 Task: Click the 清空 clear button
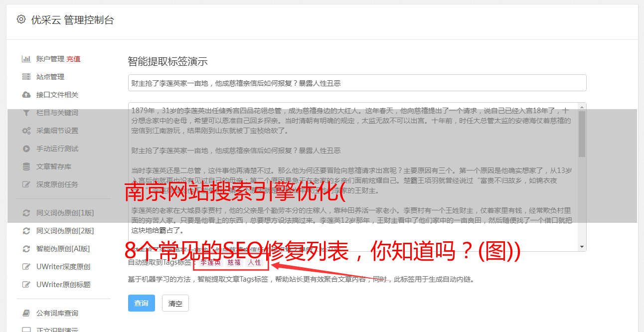175,303
